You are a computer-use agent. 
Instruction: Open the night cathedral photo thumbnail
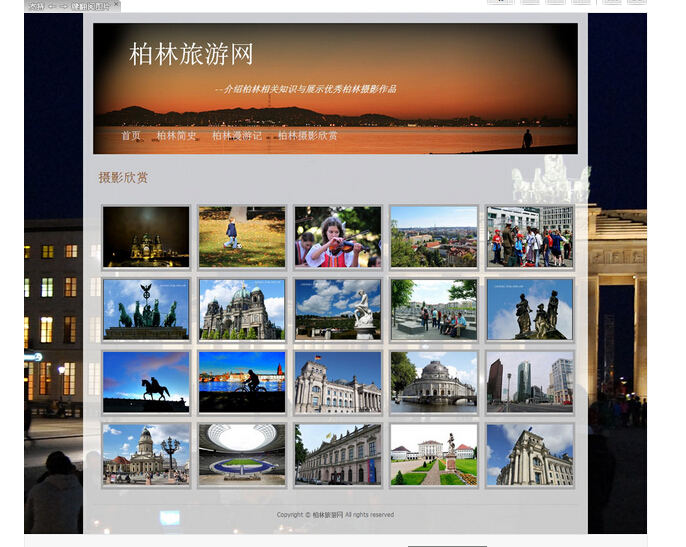coord(146,237)
